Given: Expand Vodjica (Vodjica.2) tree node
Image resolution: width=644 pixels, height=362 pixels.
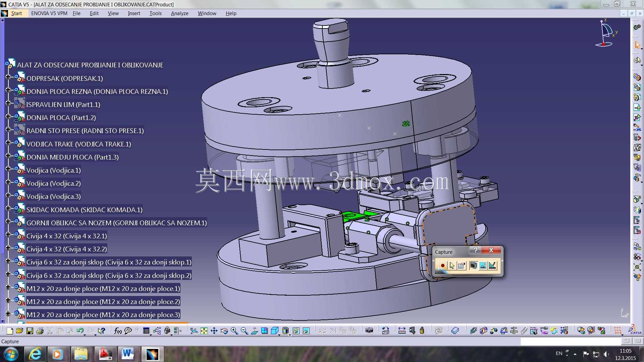Looking at the screenshot, I should tap(8, 182).
